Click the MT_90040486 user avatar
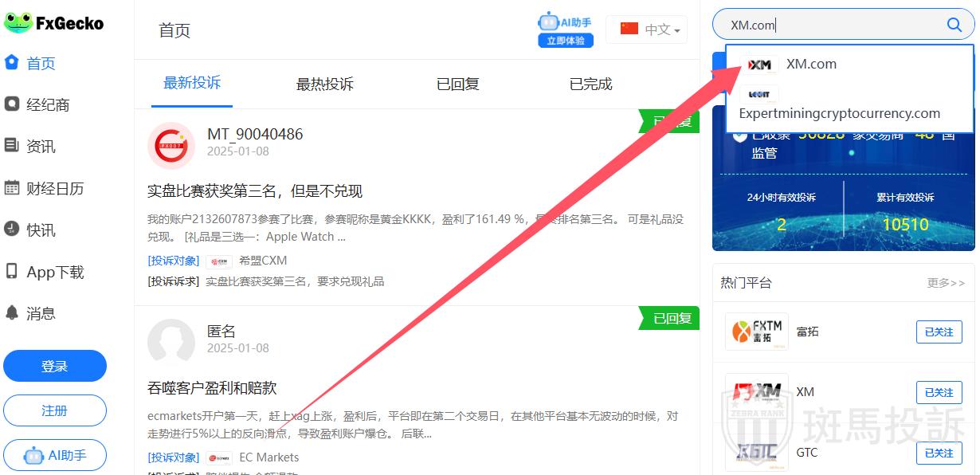 (171, 146)
